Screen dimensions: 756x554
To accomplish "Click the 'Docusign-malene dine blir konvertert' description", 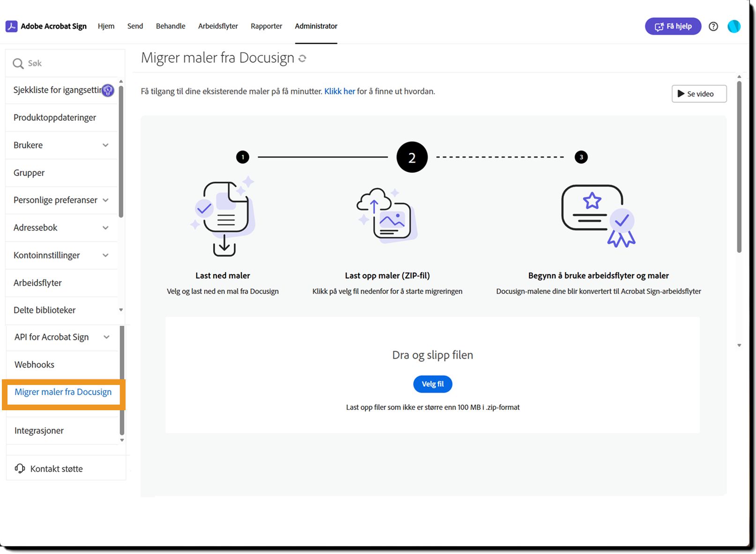I will (x=599, y=291).
